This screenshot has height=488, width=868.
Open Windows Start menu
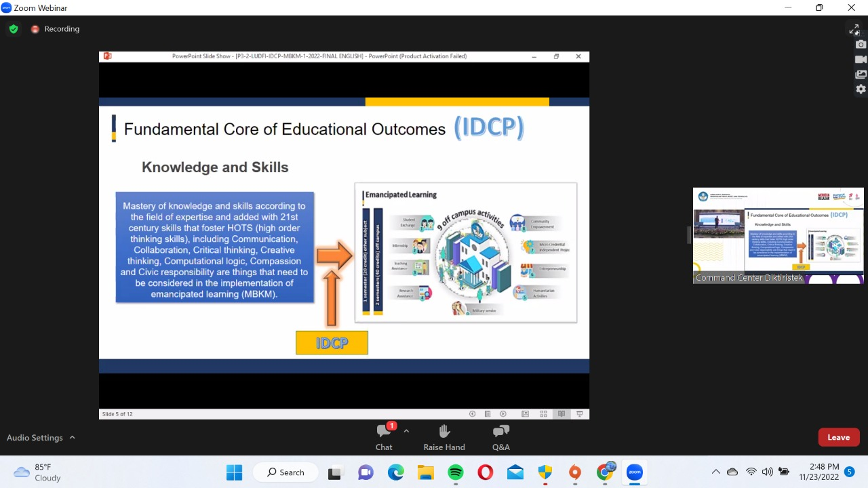pos(234,472)
